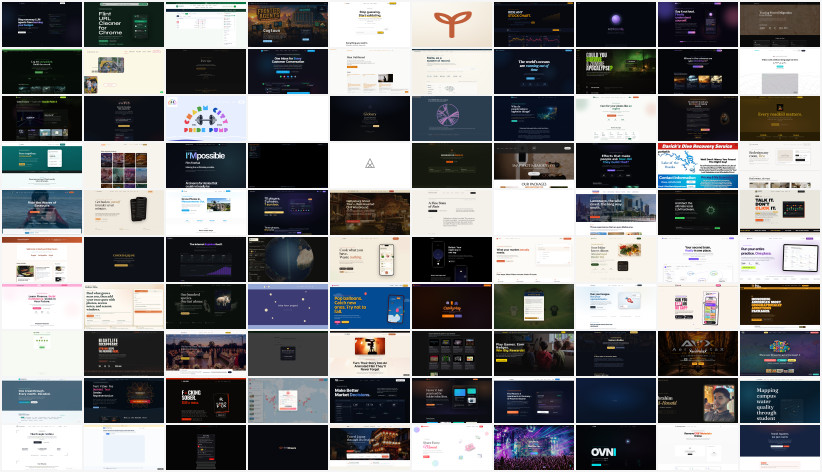Choose the four landscape cards dark thumbnail
This screenshot has height=472, width=822.
(x=698, y=71)
